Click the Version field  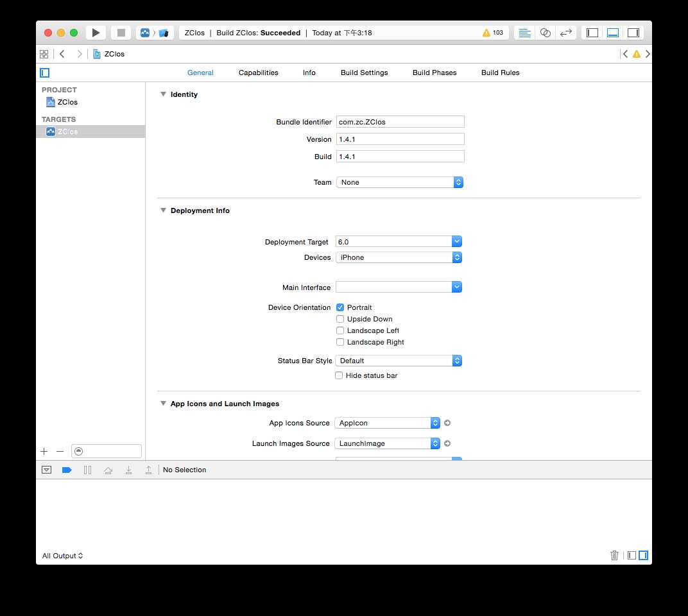(400, 139)
